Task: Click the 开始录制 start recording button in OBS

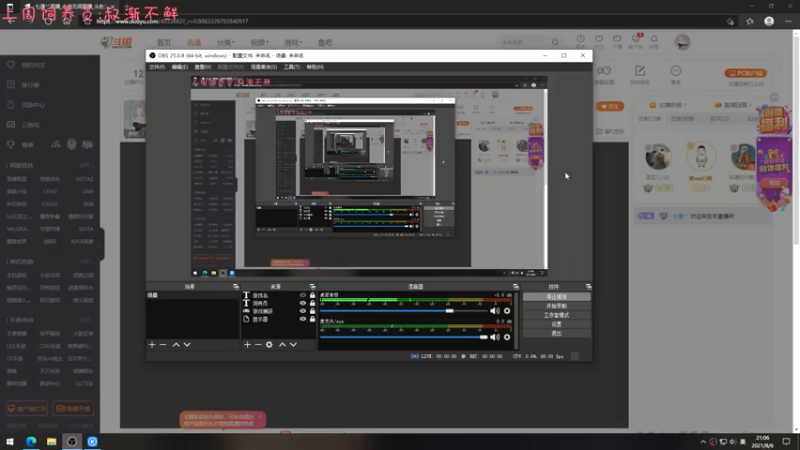Action: (557, 306)
